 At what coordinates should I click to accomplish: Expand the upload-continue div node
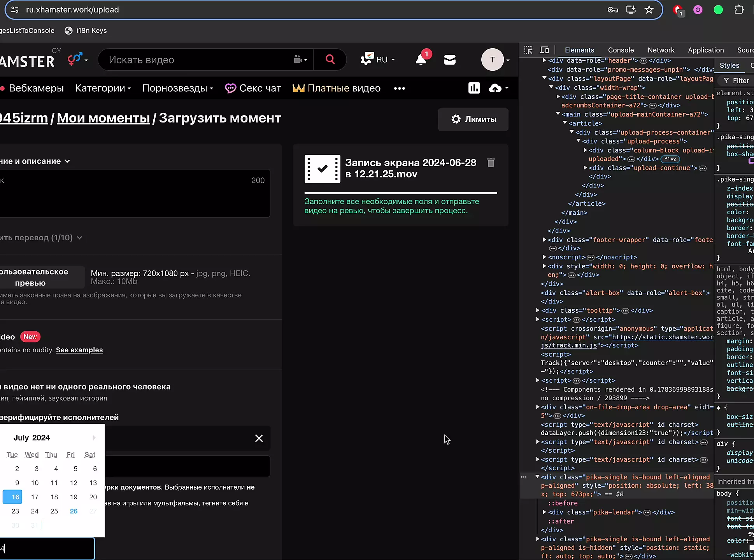tap(585, 168)
